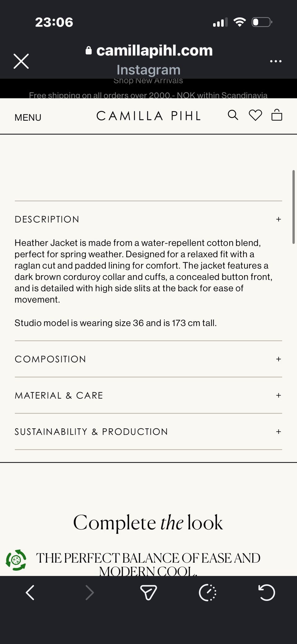297x644 pixels.
Task: Tap the forward chevron in toolbar
Action: click(89, 593)
